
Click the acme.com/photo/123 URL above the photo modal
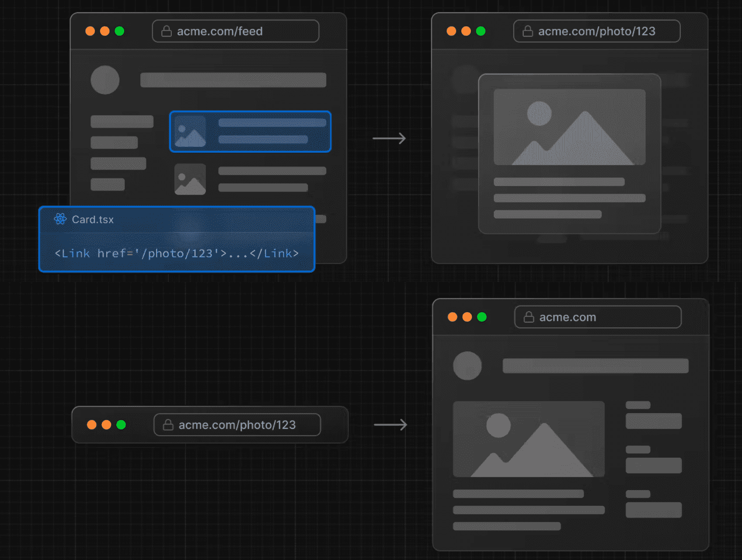pos(596,31)
